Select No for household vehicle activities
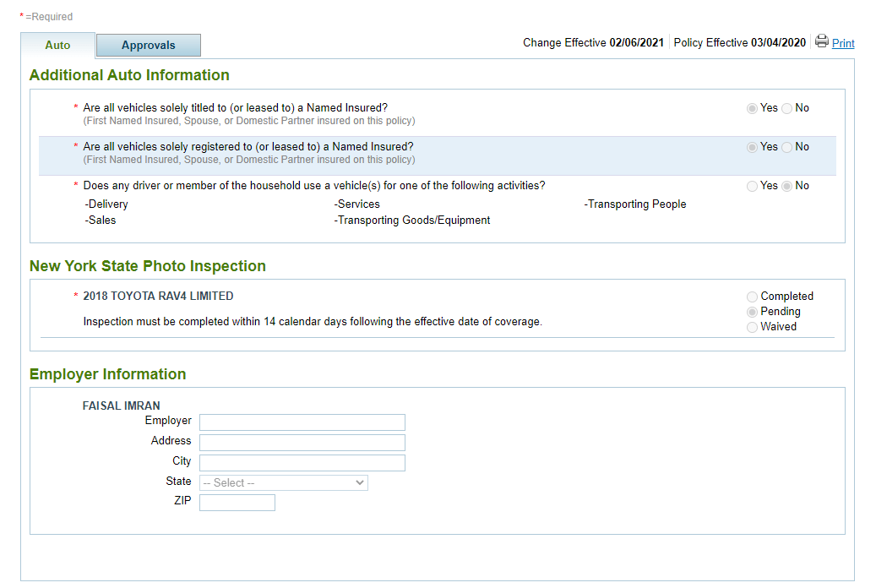876x588 pixels. tap(787, 186)
